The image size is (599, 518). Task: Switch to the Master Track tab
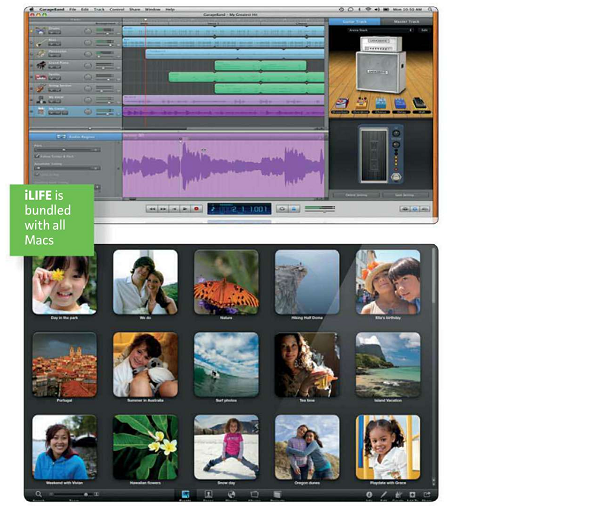pos(406,21)
